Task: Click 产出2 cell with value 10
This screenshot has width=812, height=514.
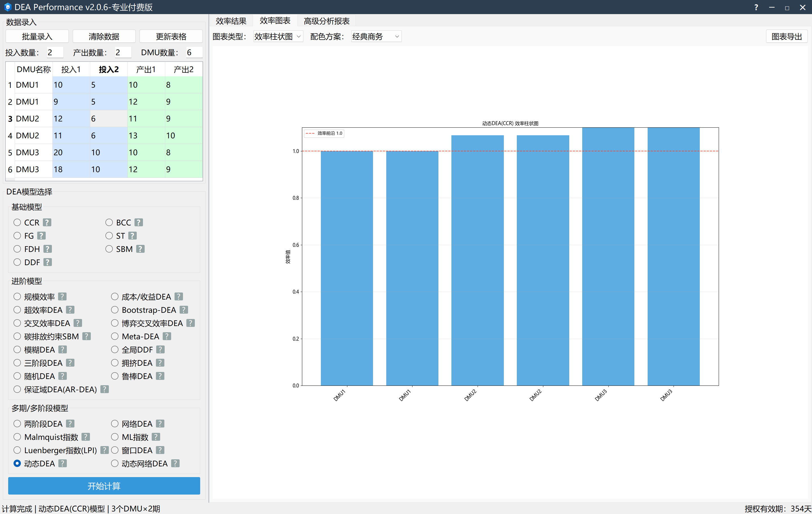Action: [x=184, y=136]
